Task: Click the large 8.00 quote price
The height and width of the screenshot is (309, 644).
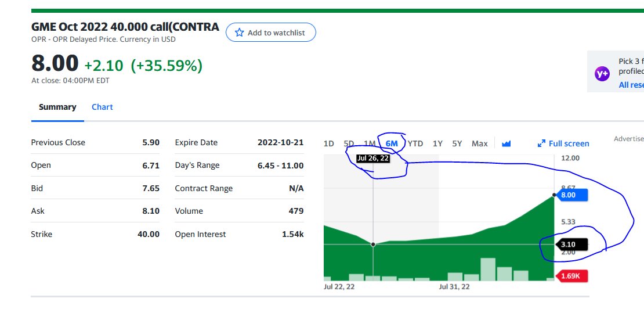Action: 55,64
